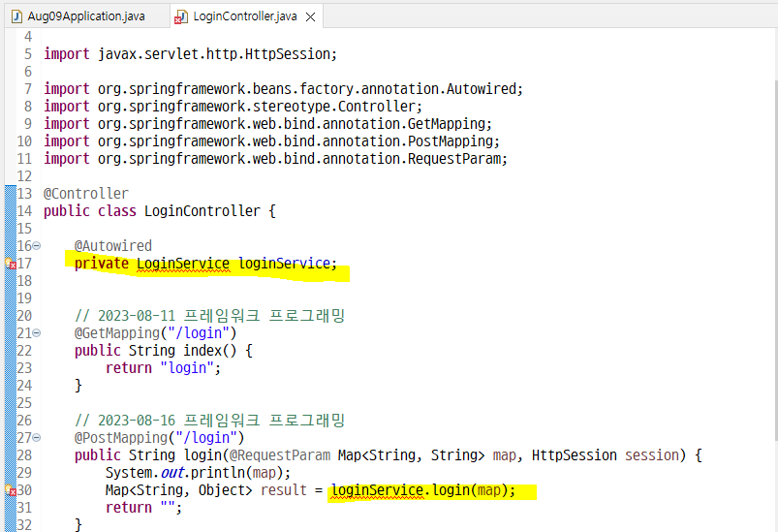Viewport: 778px width, 532px height.
Task: Click the error file icon on LoginController.java tab
Action: [180, 17]
